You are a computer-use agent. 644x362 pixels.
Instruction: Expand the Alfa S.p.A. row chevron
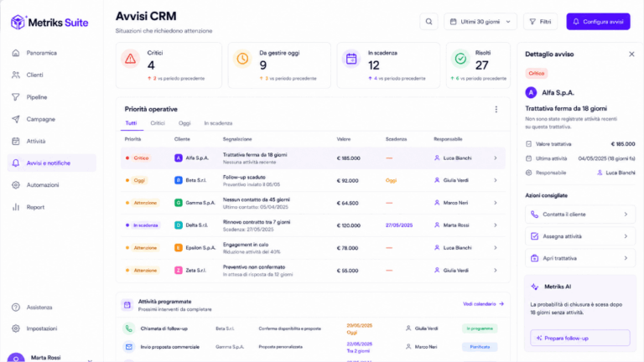(x=496, y=158)
